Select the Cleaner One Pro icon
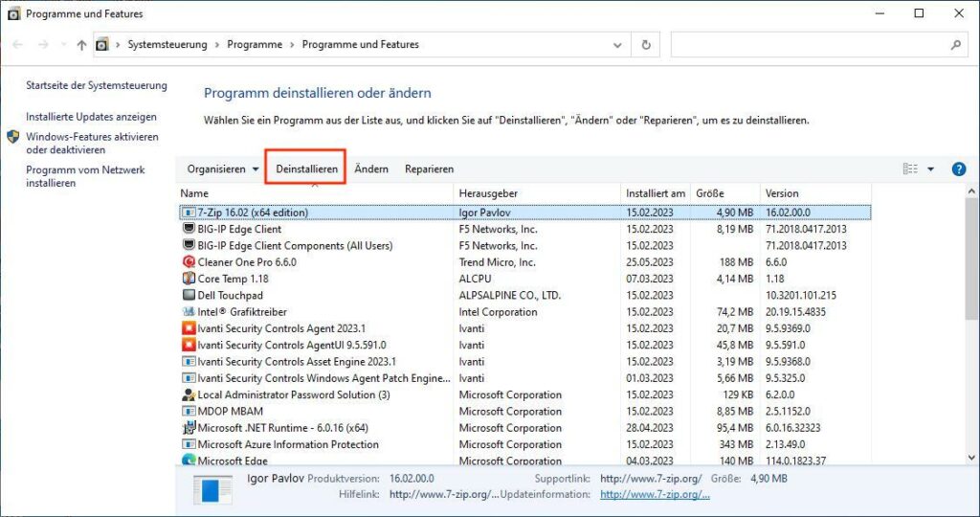980x517 pixels. tap(189, 262)
